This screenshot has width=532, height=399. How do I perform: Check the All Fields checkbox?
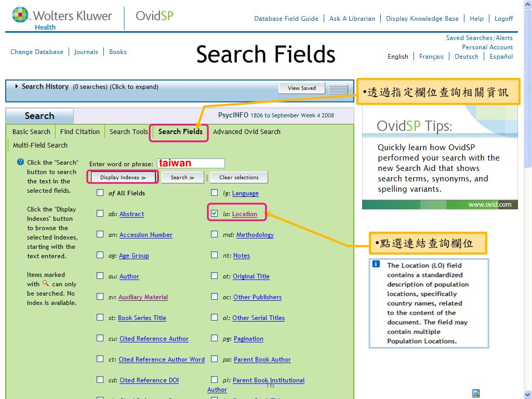[100, 193]
